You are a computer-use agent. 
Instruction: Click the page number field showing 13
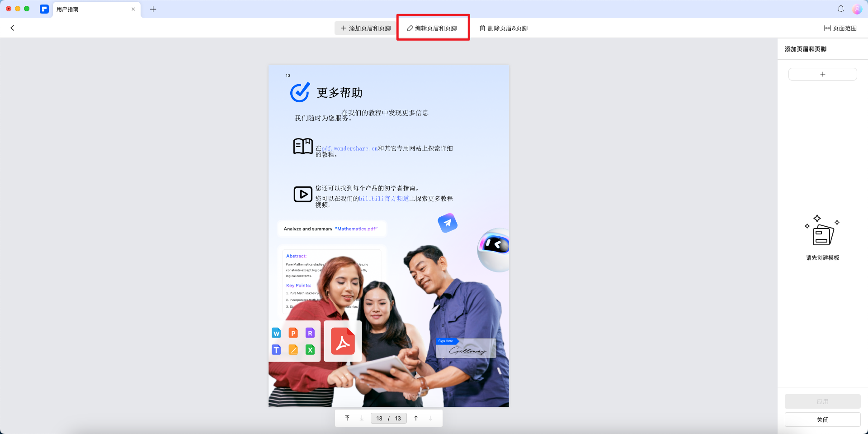click(380, 418)
